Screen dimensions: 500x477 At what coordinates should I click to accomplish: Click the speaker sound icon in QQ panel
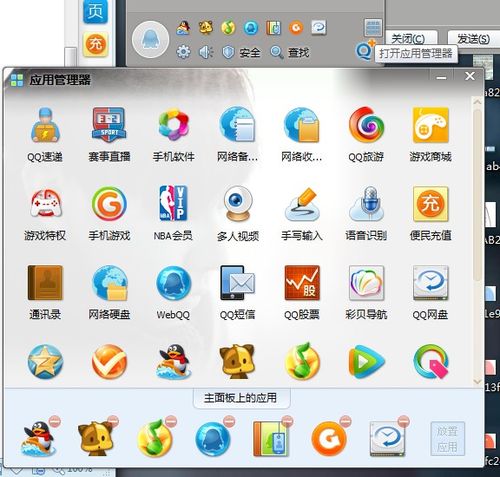[206, 52]
